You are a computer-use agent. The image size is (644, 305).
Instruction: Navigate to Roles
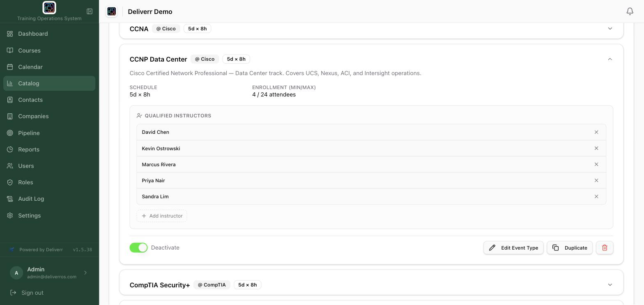[x=49, y=182]
